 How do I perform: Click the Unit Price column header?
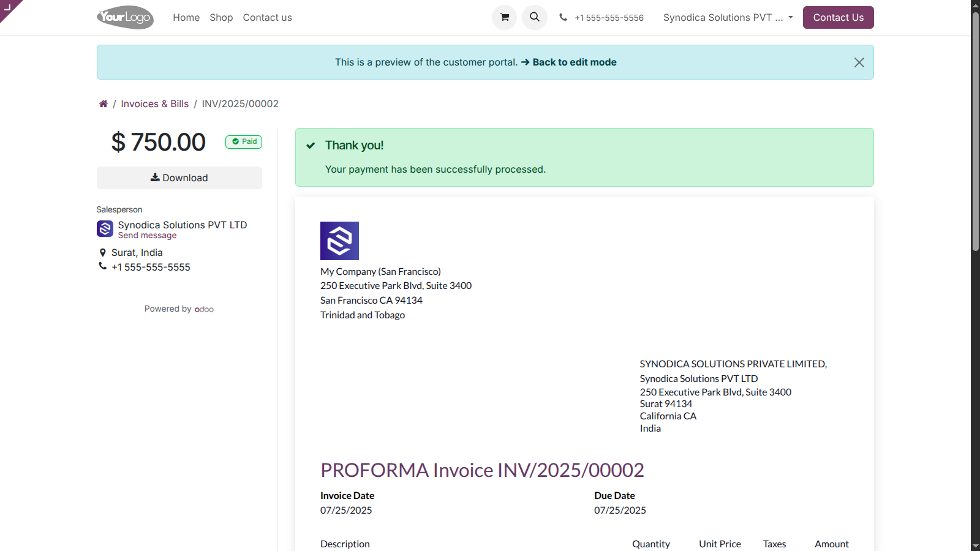point(720,544)
